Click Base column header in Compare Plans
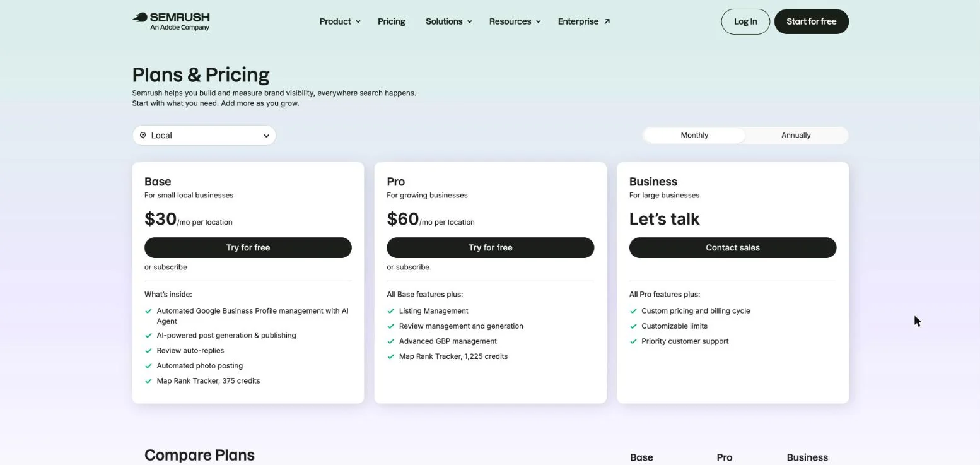Screen dimensions: 980x465 [641, 457]
